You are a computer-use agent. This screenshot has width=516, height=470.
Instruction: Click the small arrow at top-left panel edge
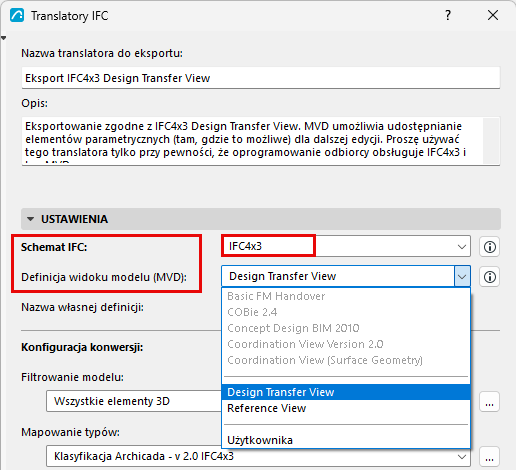point(3,38)
